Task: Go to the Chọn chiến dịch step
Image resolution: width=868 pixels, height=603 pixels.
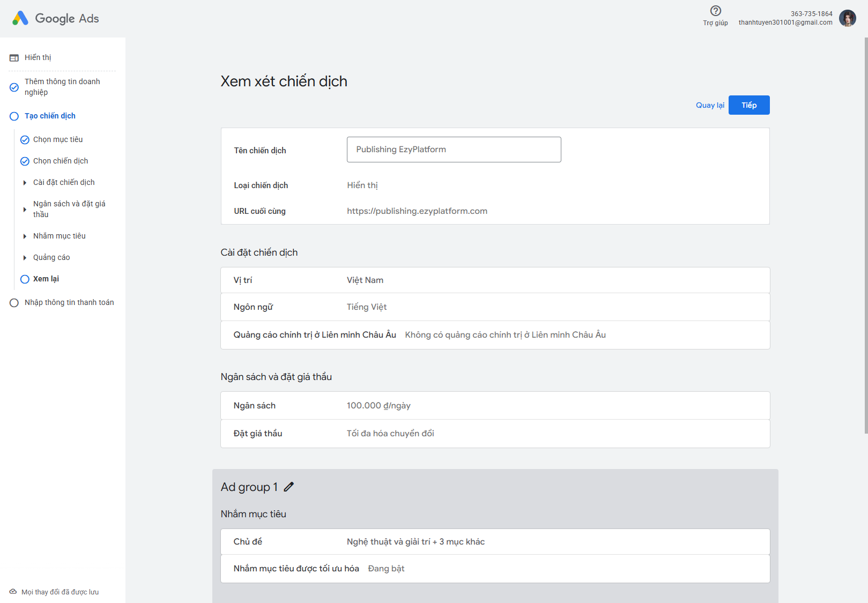Action: point(61,161)
